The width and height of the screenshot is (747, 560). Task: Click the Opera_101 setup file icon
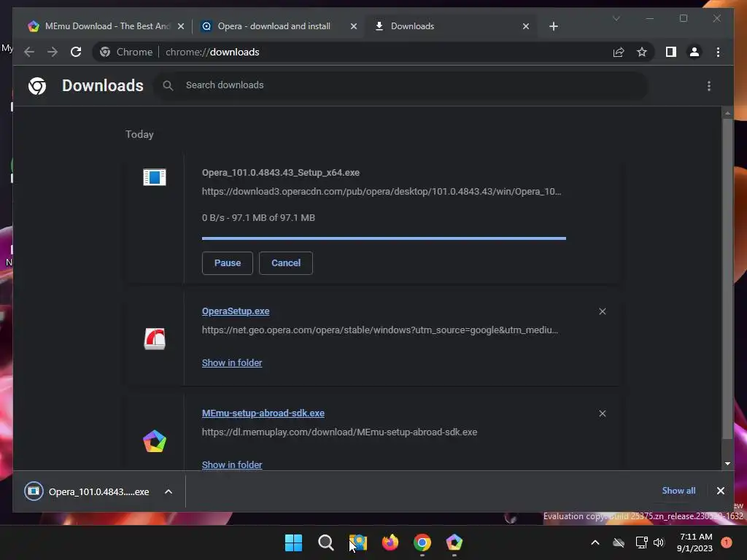tap(155, 177)
